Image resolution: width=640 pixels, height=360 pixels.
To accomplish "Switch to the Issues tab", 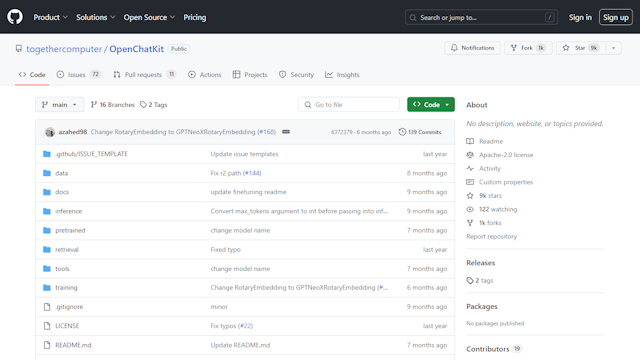I will 79,75.
